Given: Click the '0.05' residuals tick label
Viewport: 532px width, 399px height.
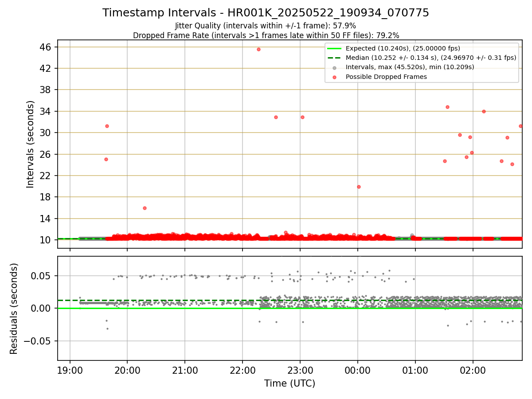Looking at the screenshot, I should pos(42,276).
